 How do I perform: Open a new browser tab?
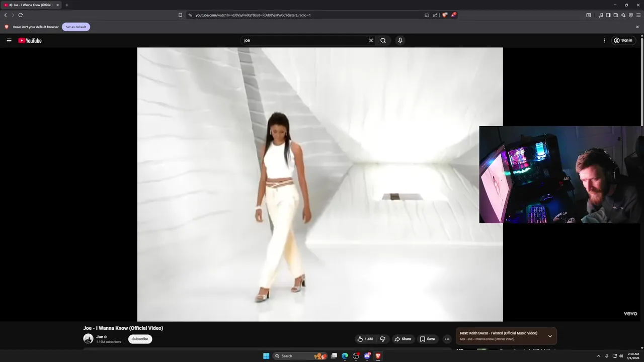66,5
